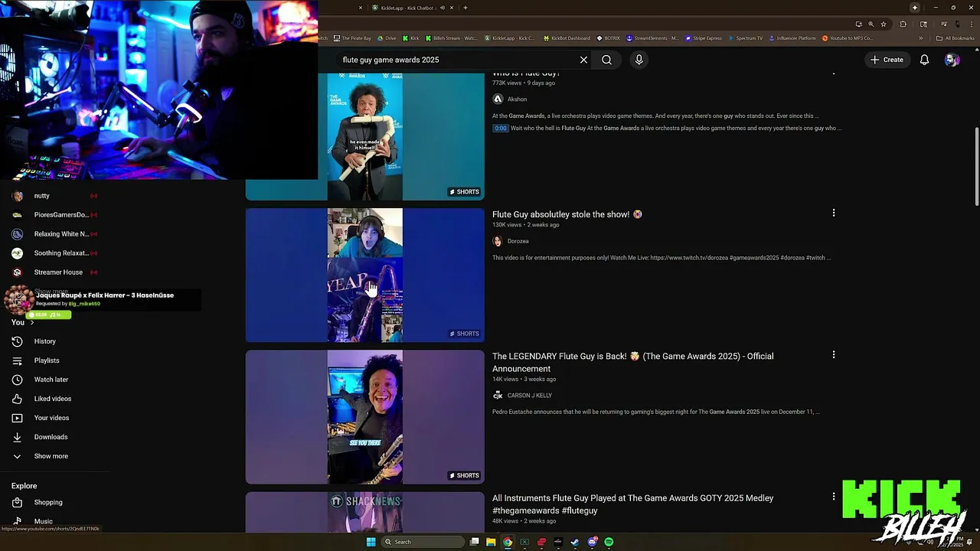Open the Drive bookmark
Image resolution: width=980 pixels, height=551 pixels.
[387, 38]
